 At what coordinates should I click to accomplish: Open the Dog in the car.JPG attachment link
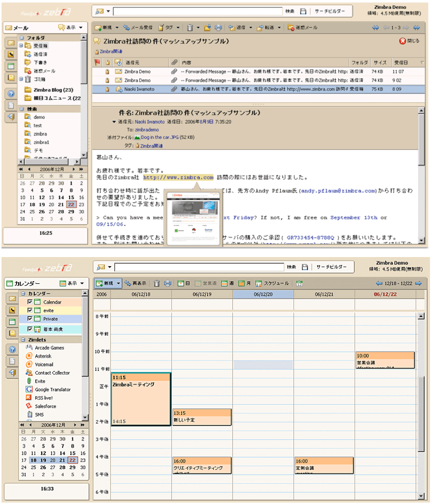[x=159, y=137]
